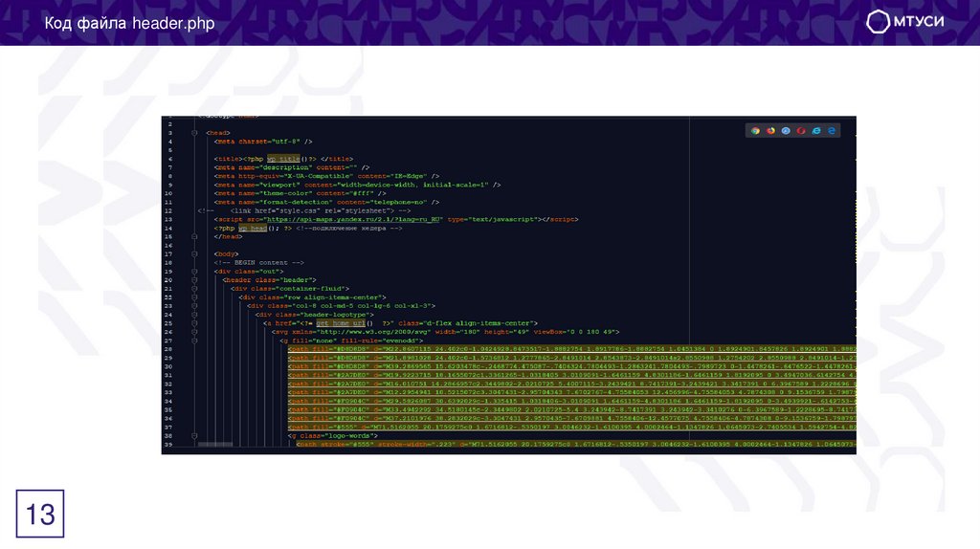This screenshot has height=549, width=980.
Task: Click the path fill="#2A7DE0" line 31
Action: tap(572, 375)
